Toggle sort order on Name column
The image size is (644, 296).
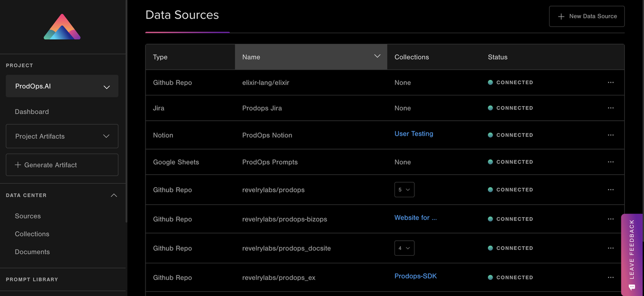coord(377,56)
